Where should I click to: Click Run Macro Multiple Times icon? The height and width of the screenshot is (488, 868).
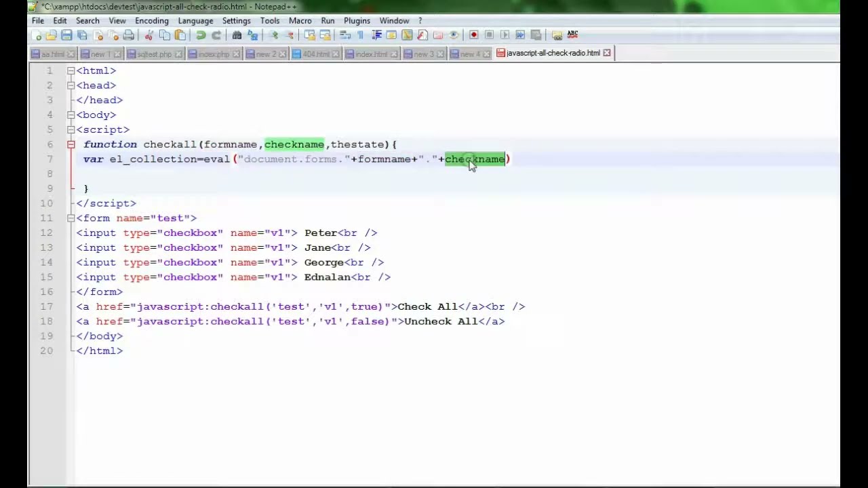pyautogui.click(x=520, y=35)
